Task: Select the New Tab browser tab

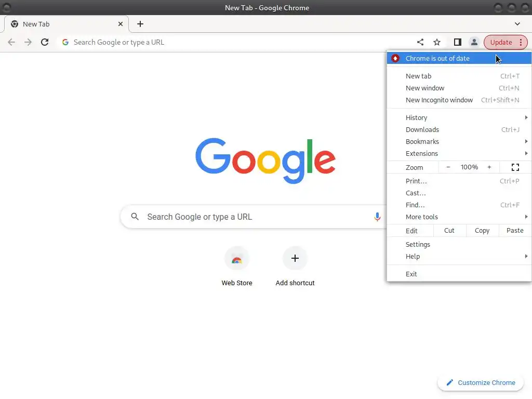Action: [x=66, y=24]
